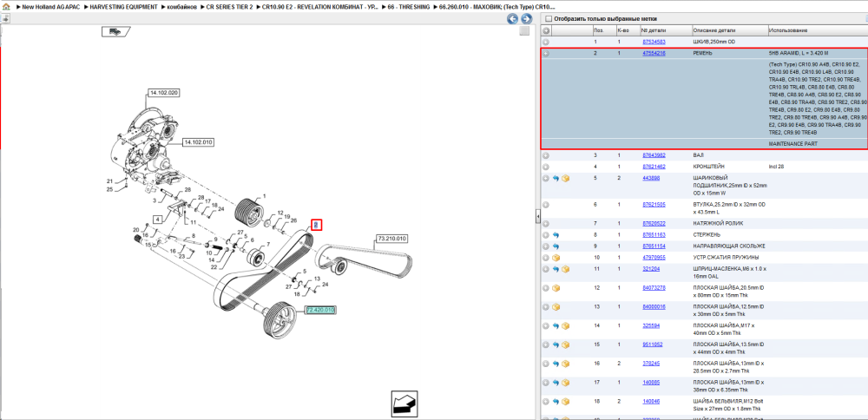Open diagram reference label 14.102.010

click(198, 142)
